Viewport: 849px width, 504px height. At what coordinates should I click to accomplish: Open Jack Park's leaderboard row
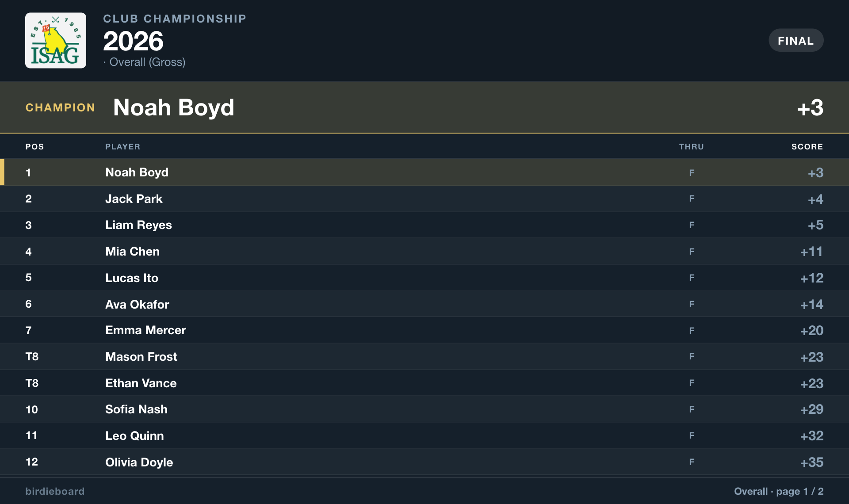coord(424,199)
